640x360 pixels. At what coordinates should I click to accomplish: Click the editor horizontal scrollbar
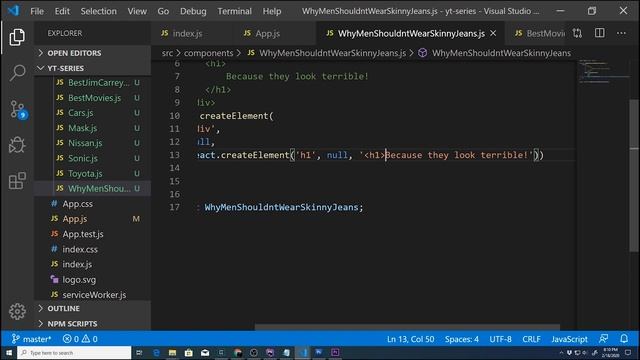click(407, 327)
